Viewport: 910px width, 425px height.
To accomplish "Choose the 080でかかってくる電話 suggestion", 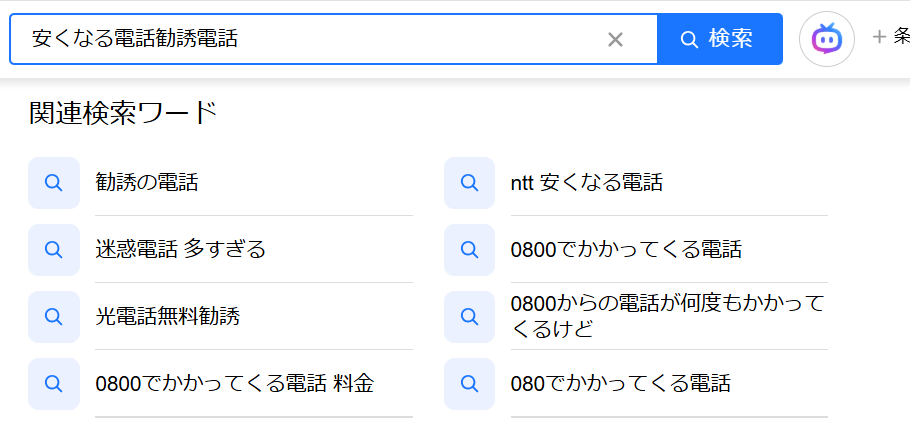I will pos(621,384).
